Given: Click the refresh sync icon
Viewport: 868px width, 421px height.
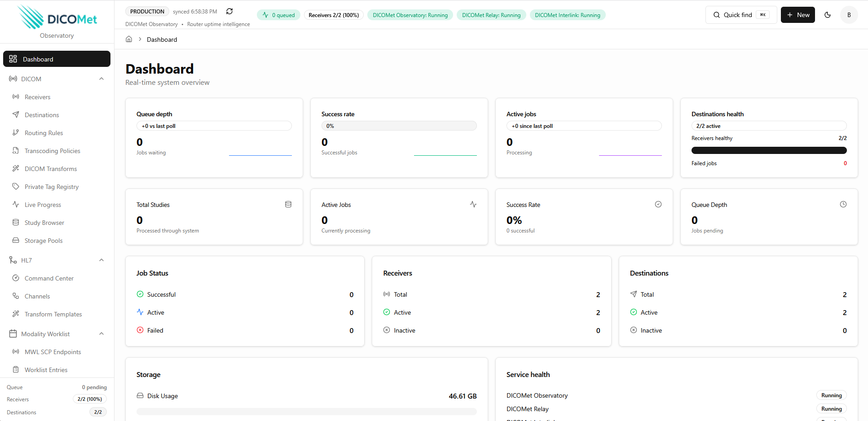Looking at the screenshot, I should click(229, 11).
